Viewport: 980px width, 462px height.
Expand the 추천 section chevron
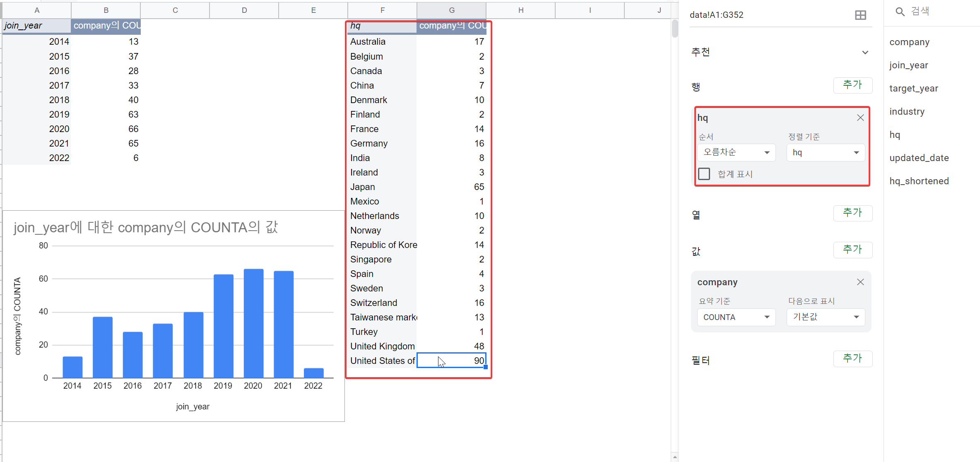click(865, 53)
